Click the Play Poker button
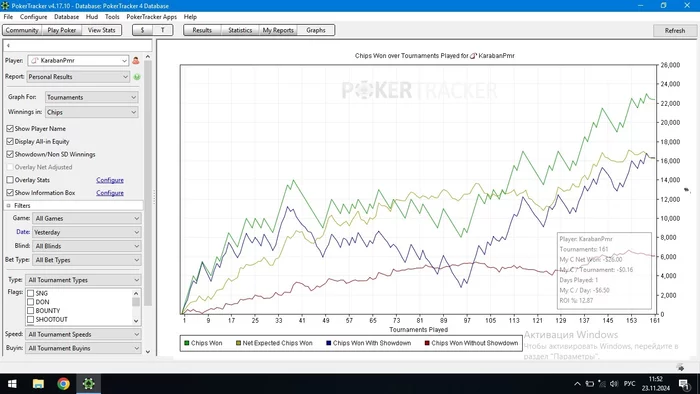Screen dimensions: 700x394 [x=62, y=30]
